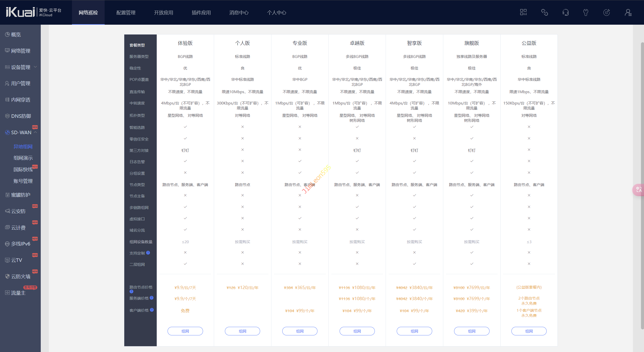The height and width of the screenshot is (352, 644).
Task: Click the QR code grid icon in header
Action: click(523, 12)
